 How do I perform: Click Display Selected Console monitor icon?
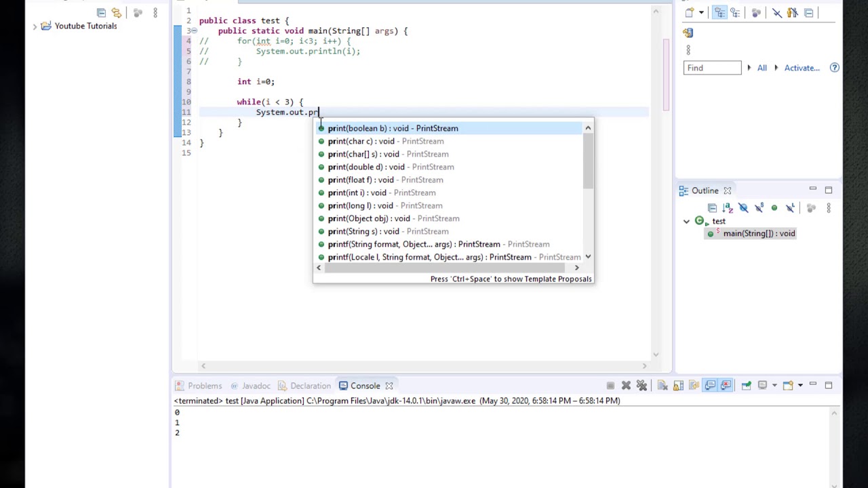pyautogui.click(x=762, y=386)
